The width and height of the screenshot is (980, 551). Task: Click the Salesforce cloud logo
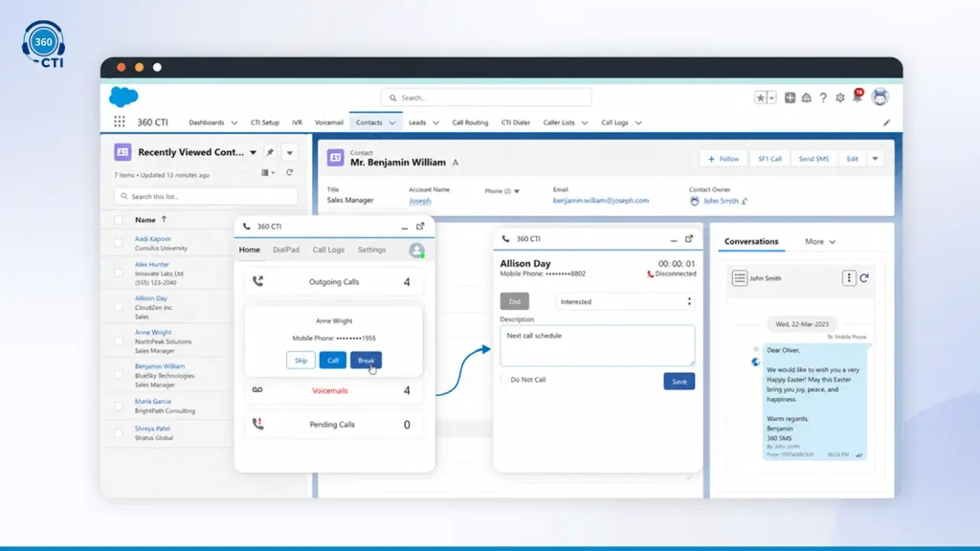click(x=123, y=97)
